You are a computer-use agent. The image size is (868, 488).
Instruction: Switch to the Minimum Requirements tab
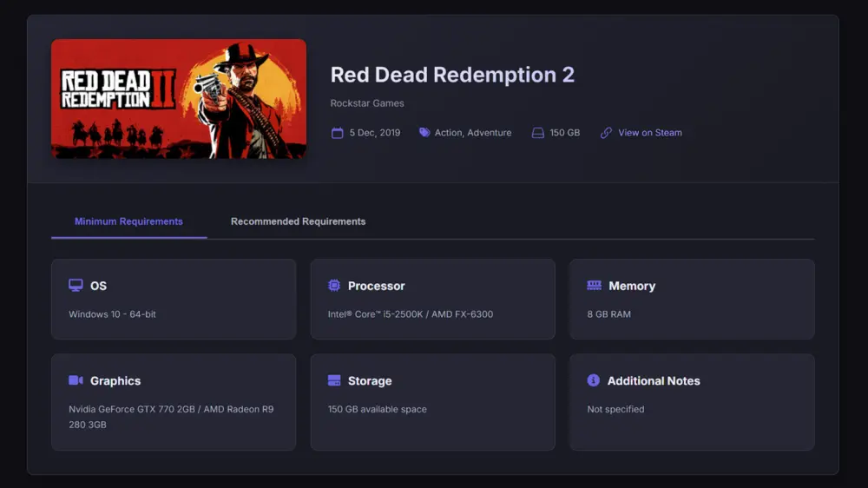(x=128, y=221)
